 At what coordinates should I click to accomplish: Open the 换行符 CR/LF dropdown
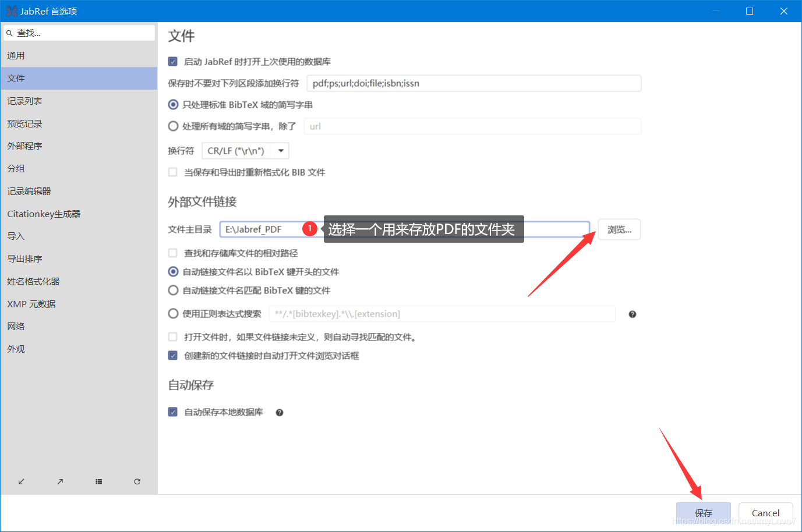(x=245, y=151)
